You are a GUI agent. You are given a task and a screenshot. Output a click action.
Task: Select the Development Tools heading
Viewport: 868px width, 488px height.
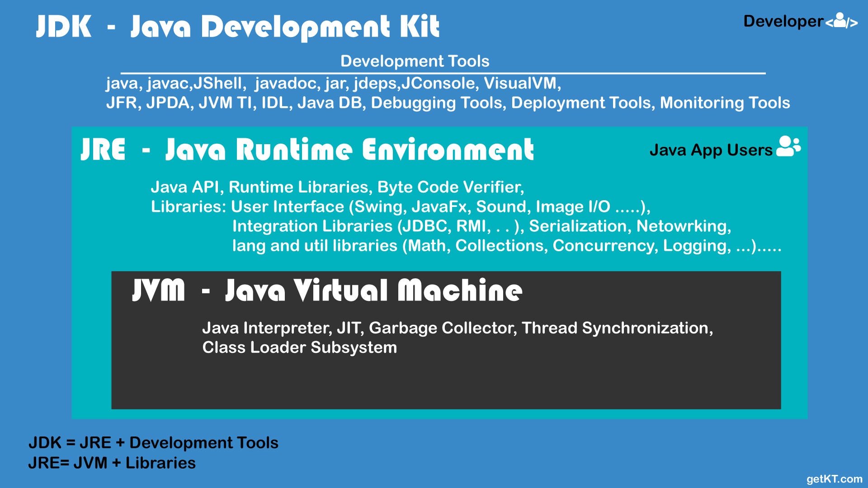pos(413,61)
